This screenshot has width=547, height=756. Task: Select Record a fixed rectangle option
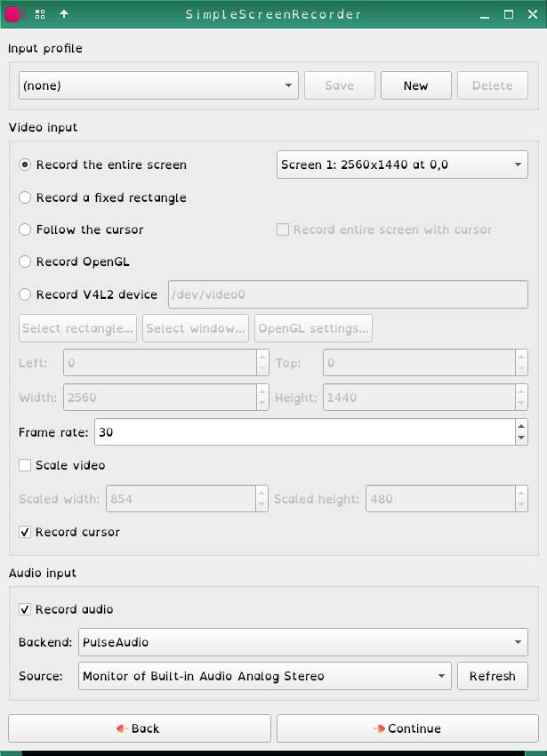pos(25,197)
